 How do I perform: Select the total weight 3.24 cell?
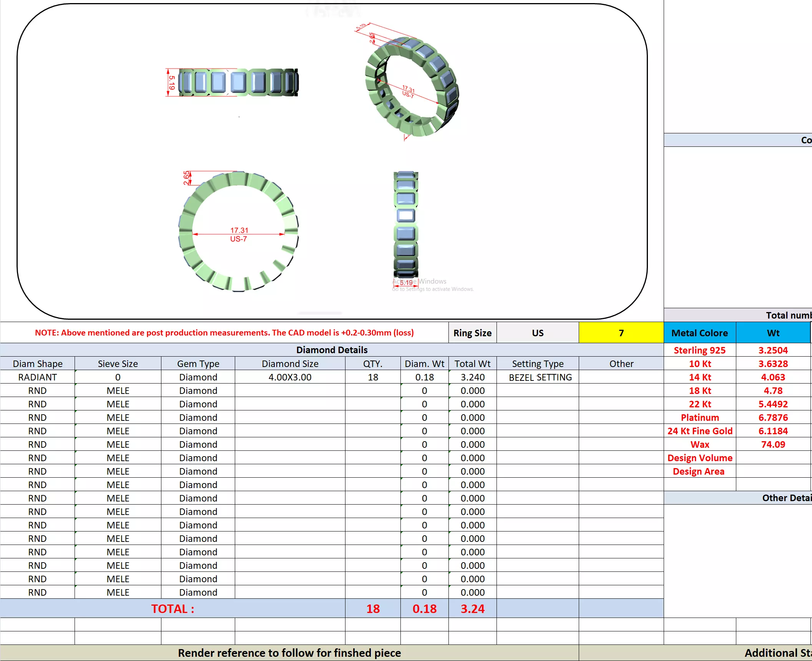472,609
